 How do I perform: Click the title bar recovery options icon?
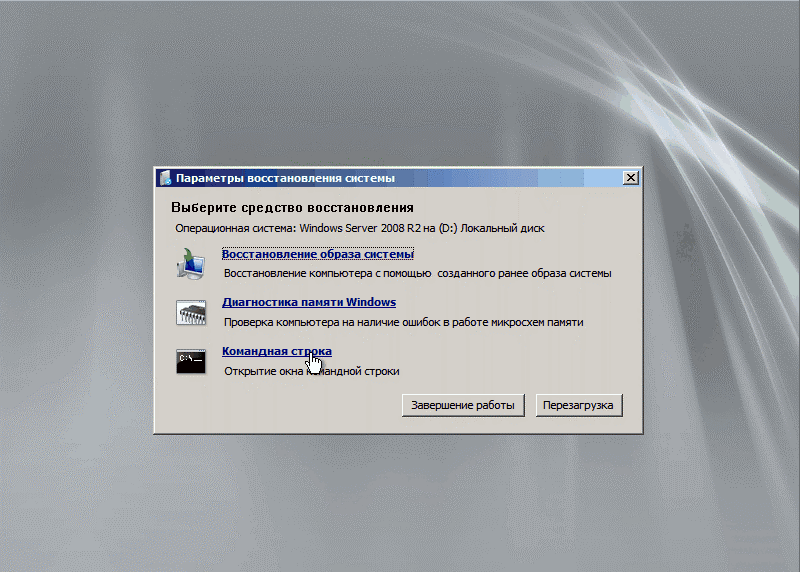pyautogui.click(x=165, y=178)
